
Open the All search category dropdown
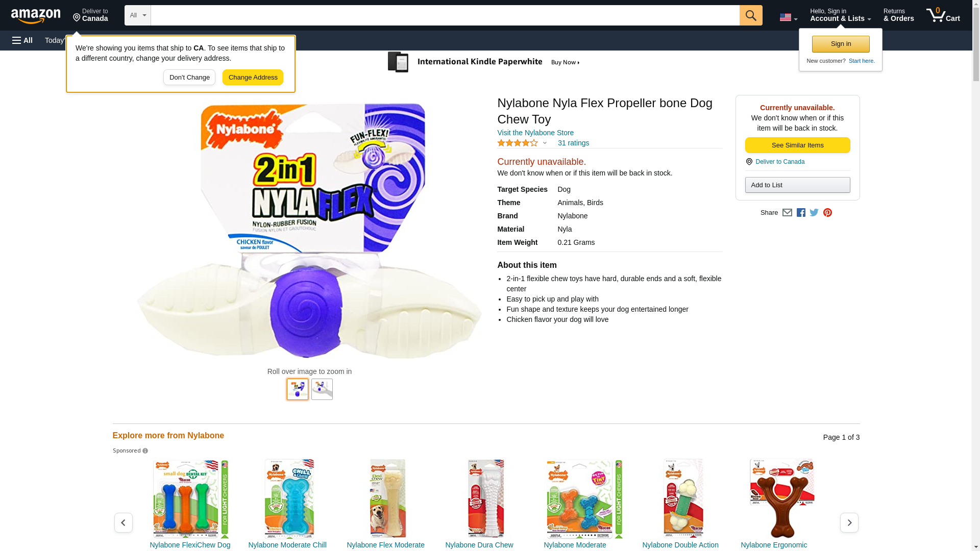[x=137, y=15]
